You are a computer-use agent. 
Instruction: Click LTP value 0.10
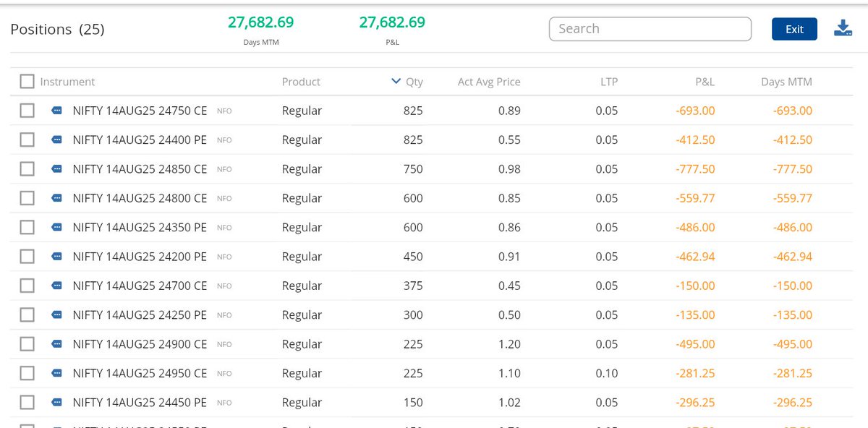607,373
